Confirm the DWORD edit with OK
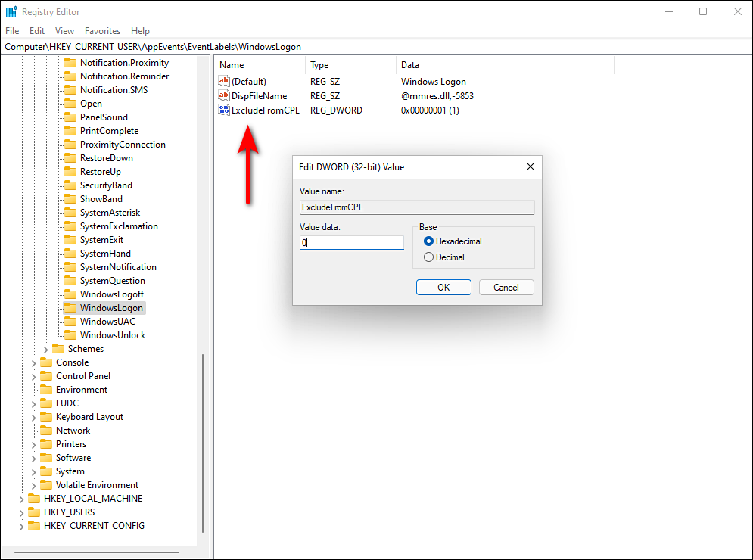This screenshot has height=560, width=753. click(443, 288)
